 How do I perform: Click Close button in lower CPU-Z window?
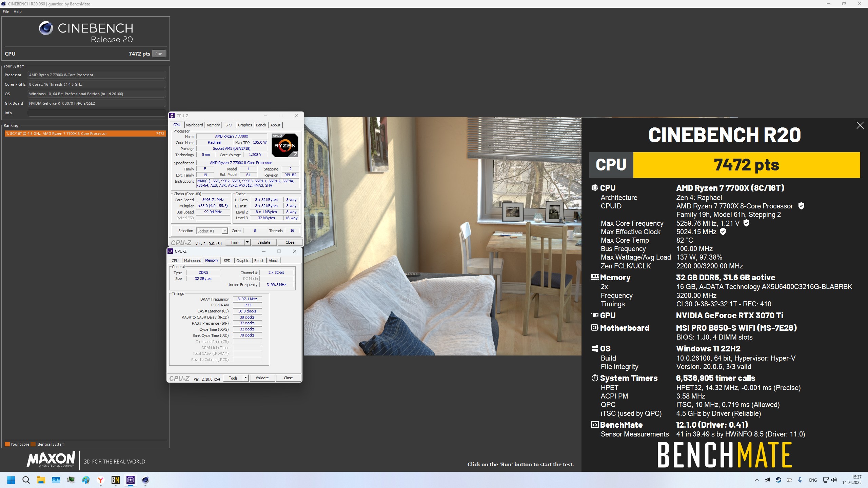click(x=288, y=378)
